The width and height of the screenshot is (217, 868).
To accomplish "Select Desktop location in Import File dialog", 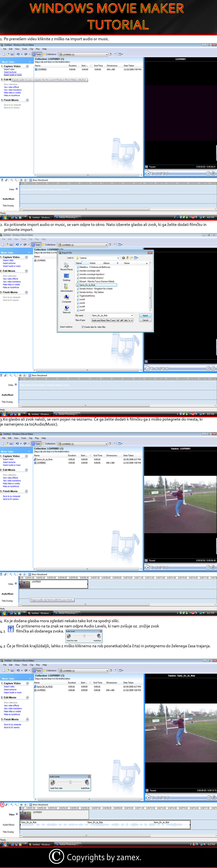I will 66,277.
